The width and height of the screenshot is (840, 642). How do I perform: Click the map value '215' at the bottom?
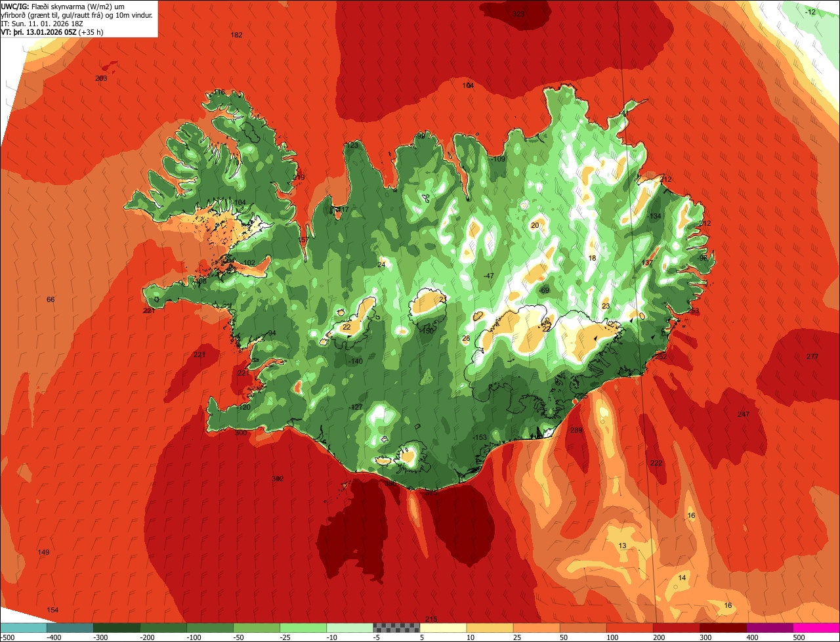coord(431,619)
